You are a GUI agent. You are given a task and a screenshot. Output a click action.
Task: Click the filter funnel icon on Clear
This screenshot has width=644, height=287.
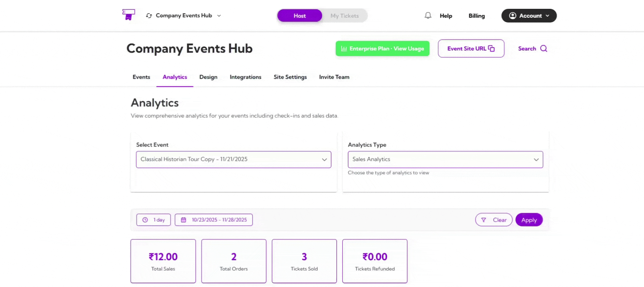484,220
